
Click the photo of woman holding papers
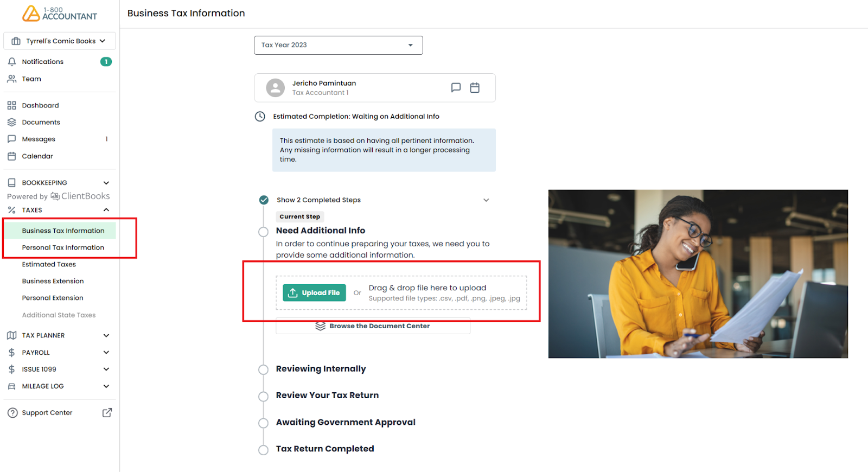(x=698, y=274)
